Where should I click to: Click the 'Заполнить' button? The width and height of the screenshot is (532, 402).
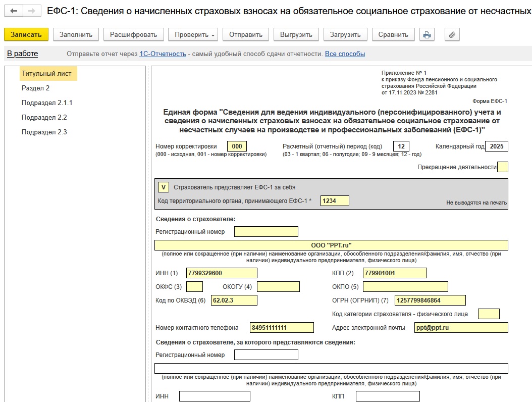tap(76, 35)
